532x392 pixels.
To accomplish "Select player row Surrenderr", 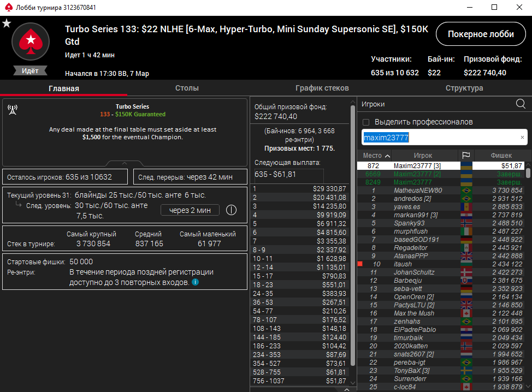I will (x=441, y=379).
